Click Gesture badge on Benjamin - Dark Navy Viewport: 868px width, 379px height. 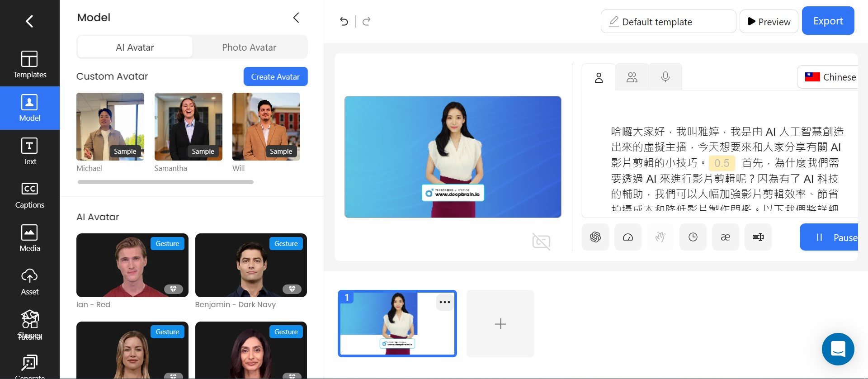[x=286, y=243]
